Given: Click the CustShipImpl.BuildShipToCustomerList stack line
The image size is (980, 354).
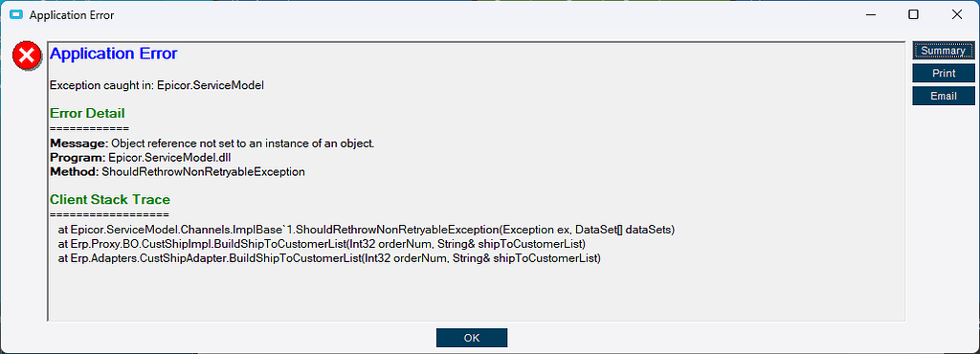Looking at the screenshot, I should point(322,243).
